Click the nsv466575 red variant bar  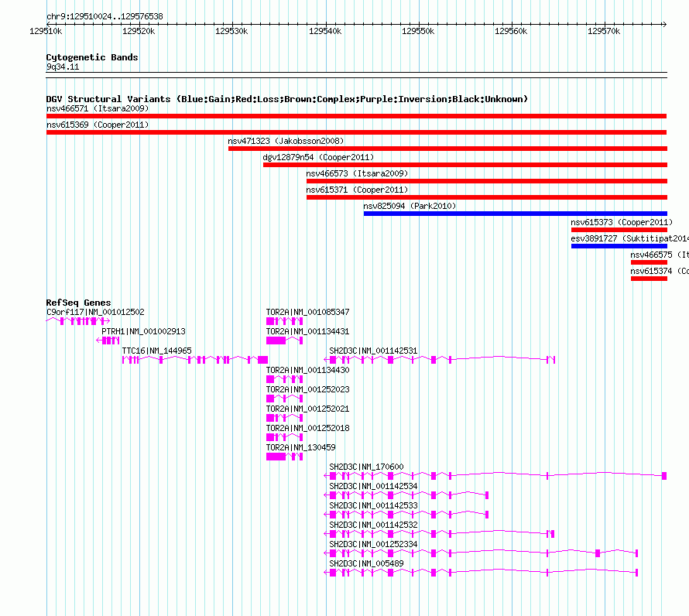(649, 262)
